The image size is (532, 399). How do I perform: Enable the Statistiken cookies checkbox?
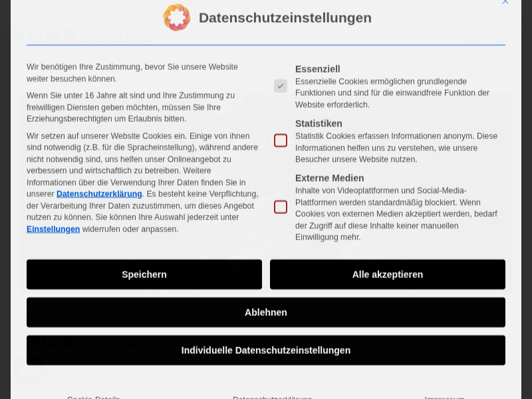point(281,140)
